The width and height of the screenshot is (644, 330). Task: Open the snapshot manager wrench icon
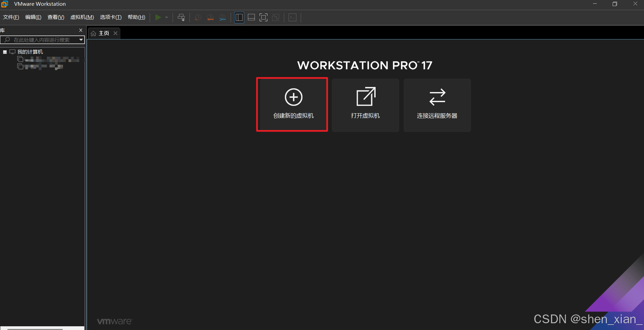click(x=223, y=18)
